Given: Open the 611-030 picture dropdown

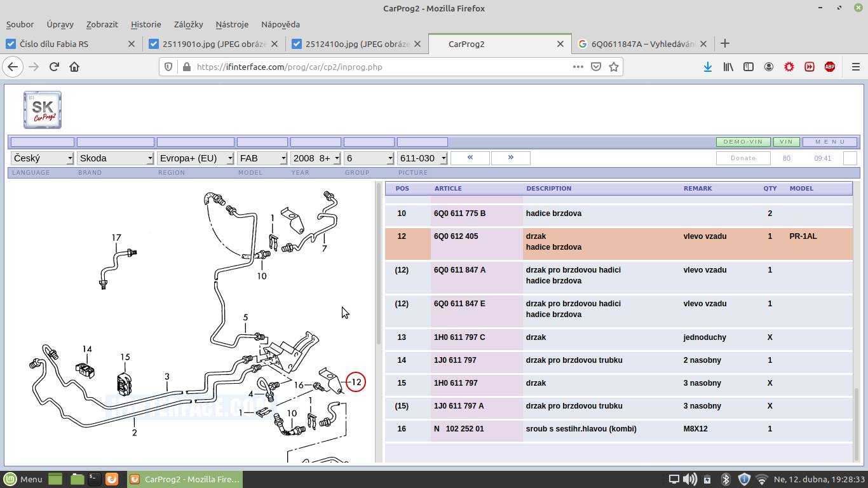Looking at the screenshot, I should pyautogui.click(x=423, y=158).
